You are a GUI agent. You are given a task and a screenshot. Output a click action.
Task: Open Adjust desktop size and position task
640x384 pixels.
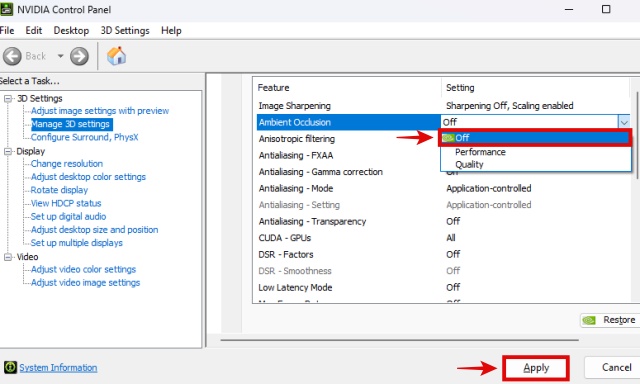point(95,230)
